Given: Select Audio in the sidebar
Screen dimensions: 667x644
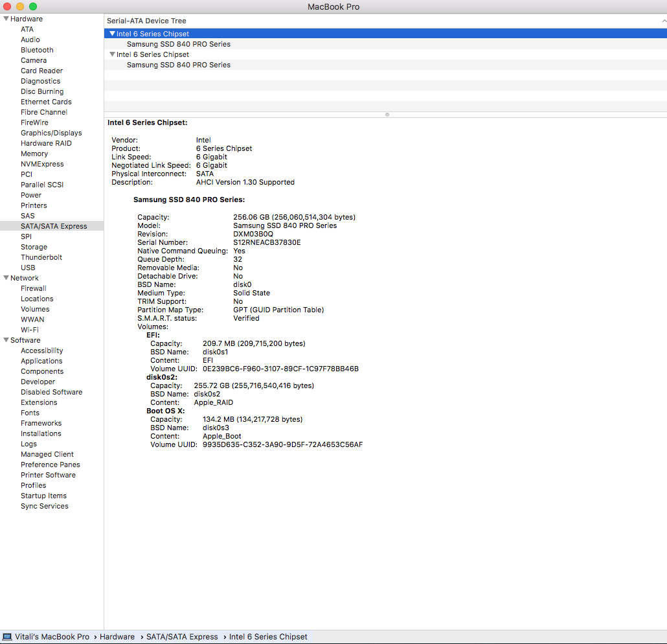Looking at the screenshot, I should pyautogui.click(x=30, y=40).
